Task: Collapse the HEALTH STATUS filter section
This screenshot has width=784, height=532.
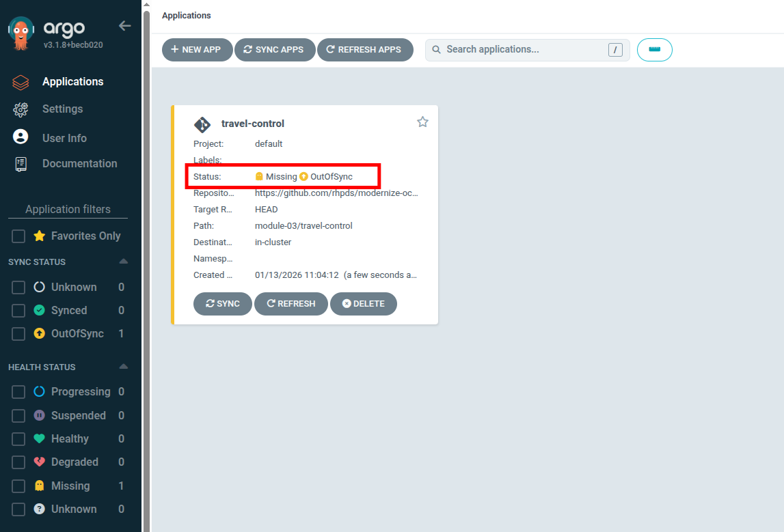Action: click(x=124, y=367)
